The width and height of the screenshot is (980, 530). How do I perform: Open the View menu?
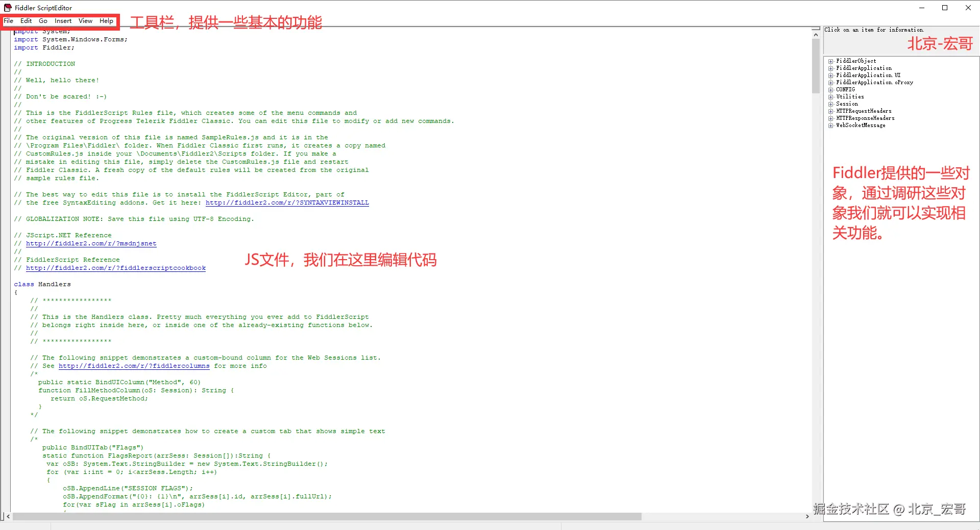click(85, 21)
